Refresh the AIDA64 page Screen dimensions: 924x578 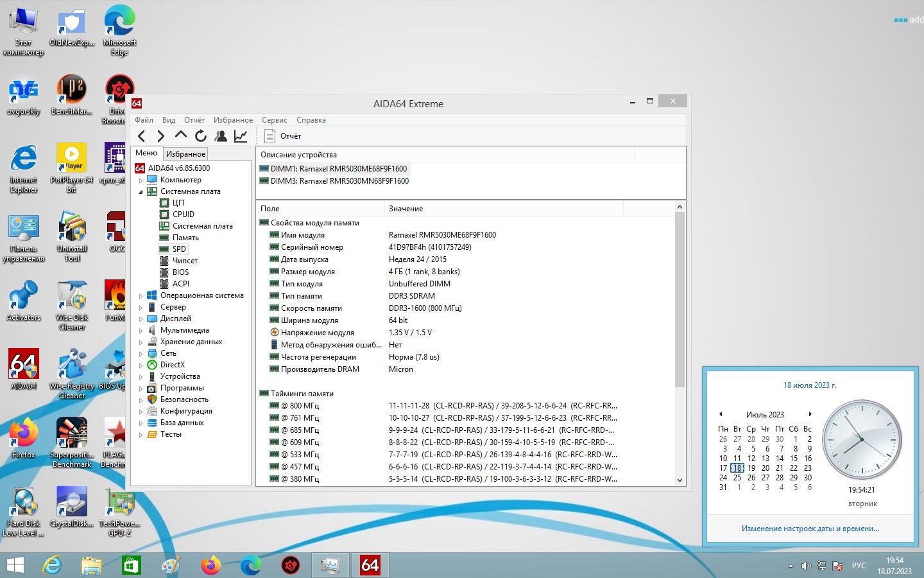click(x=201, y=136)
